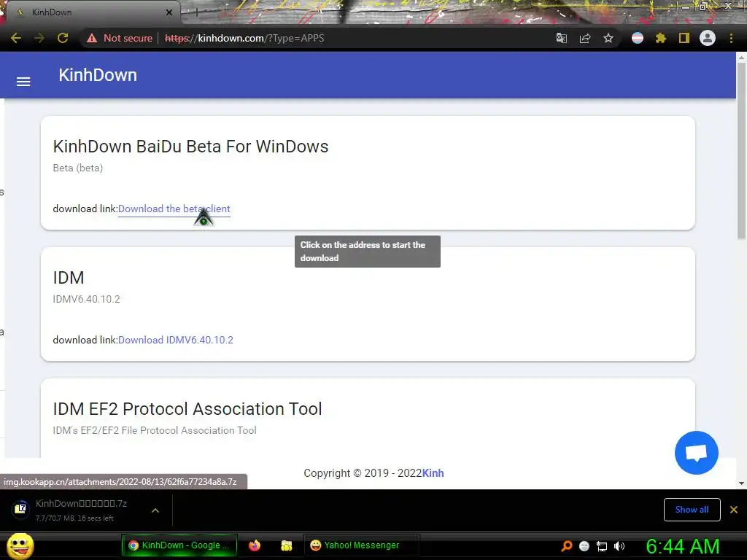
Task: Launch Firefox from the taskbar
Action: click(x=255, y=545)
